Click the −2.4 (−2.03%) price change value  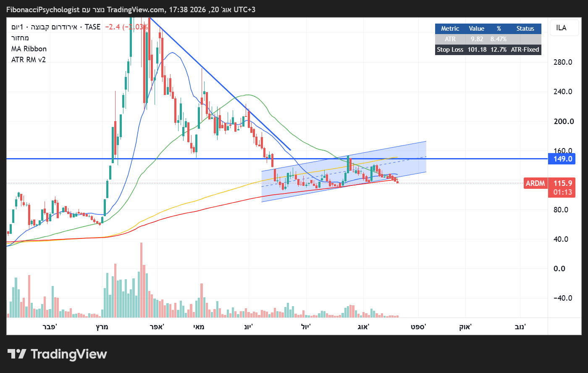126,27
